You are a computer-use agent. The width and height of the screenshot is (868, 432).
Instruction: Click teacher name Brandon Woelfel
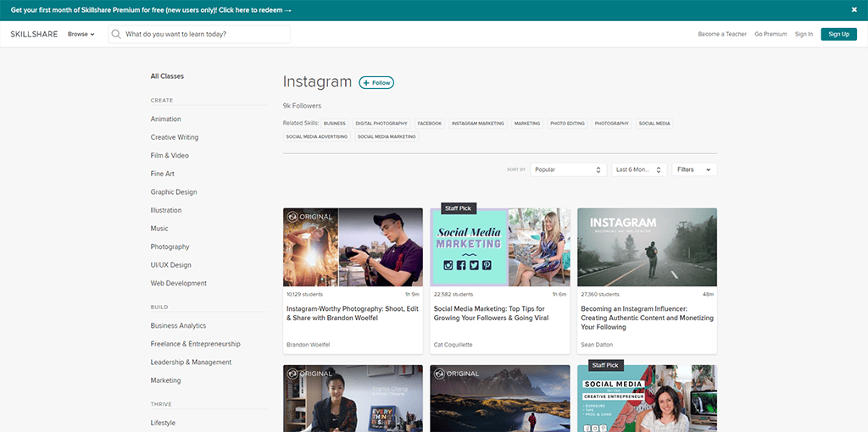click(309, 345)
